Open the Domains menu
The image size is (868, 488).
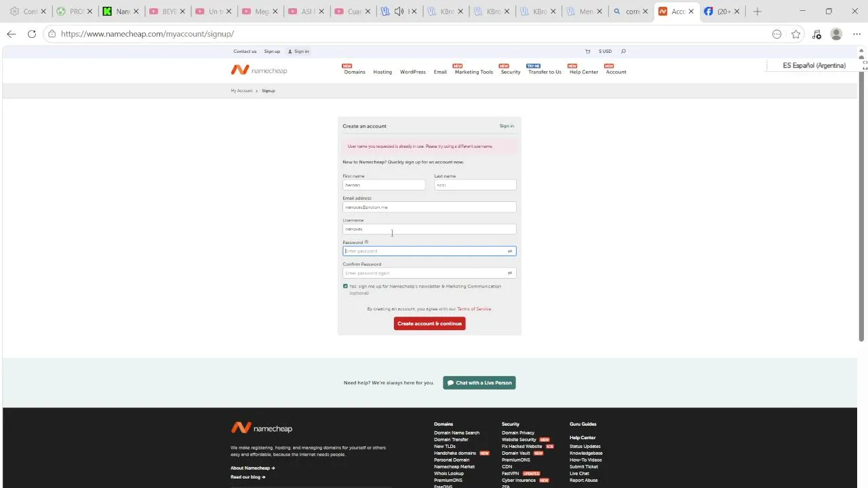[354, 72]
